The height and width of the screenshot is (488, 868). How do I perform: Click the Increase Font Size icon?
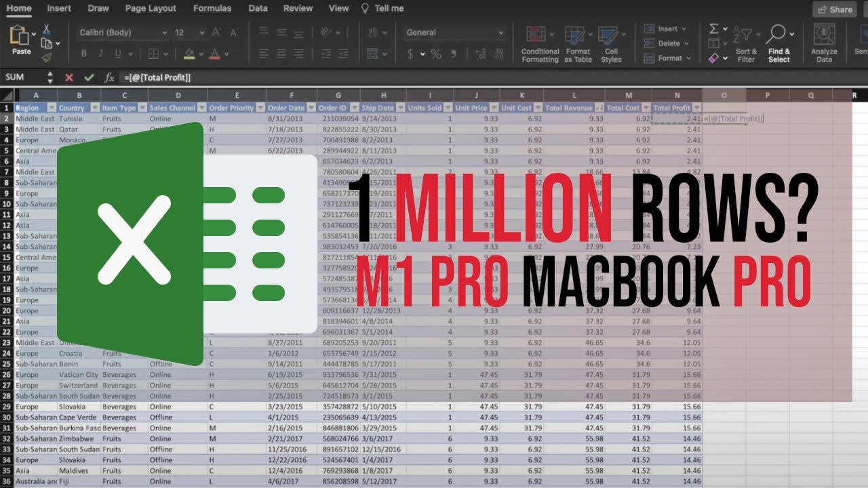point(216,33)
